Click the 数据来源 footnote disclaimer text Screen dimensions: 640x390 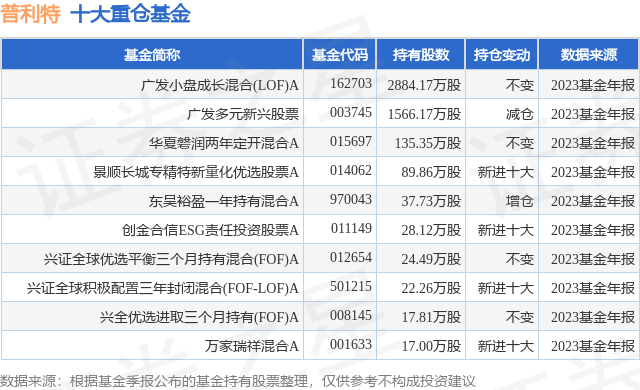coord(238,381)
